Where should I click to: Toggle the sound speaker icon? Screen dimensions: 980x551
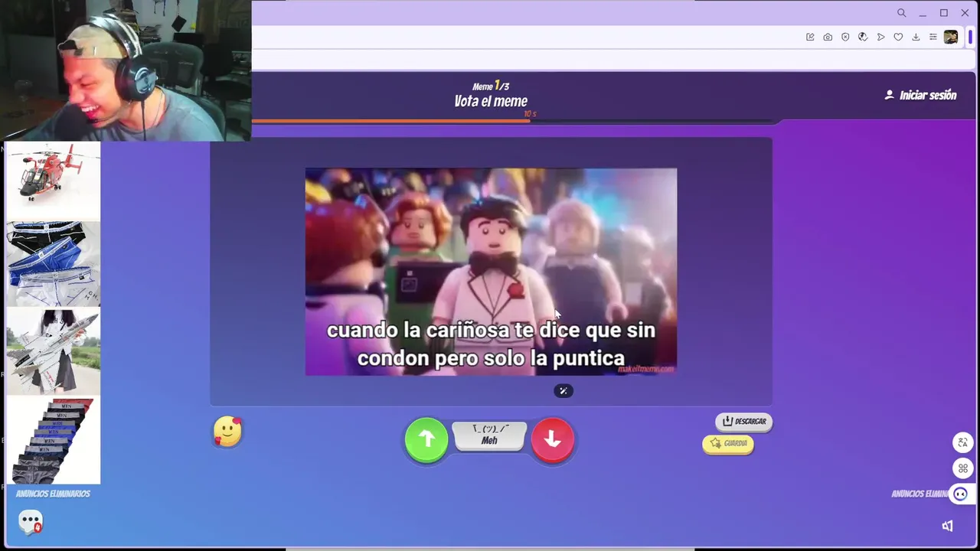947,526
